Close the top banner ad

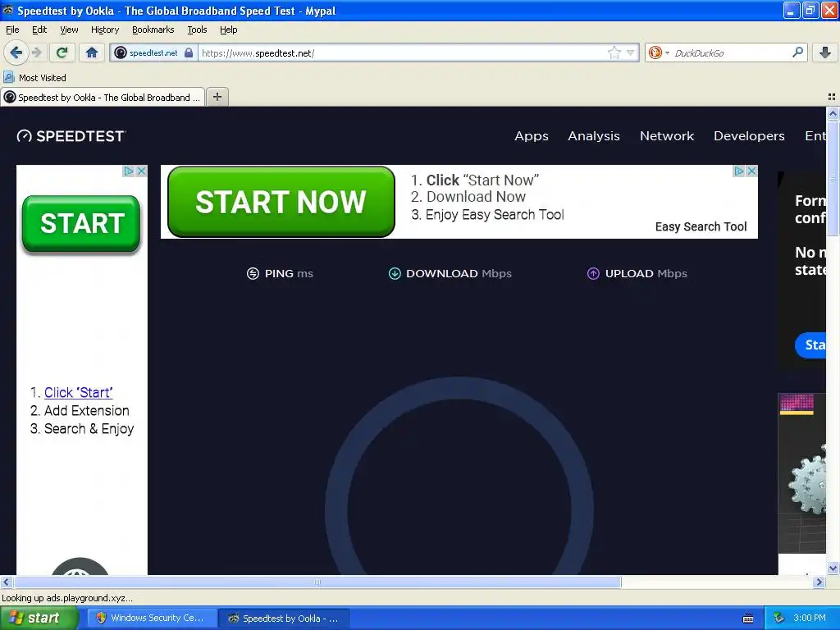click(751, 171)
